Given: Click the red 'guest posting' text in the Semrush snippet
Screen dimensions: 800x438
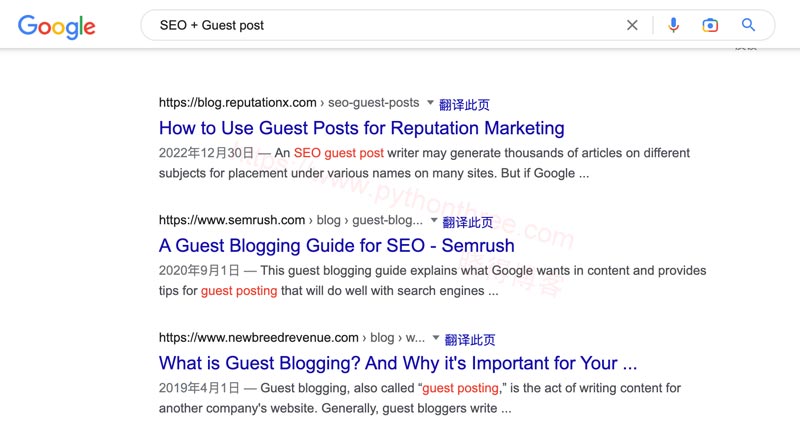Looking at the screenshot, I should click(239, 291).
